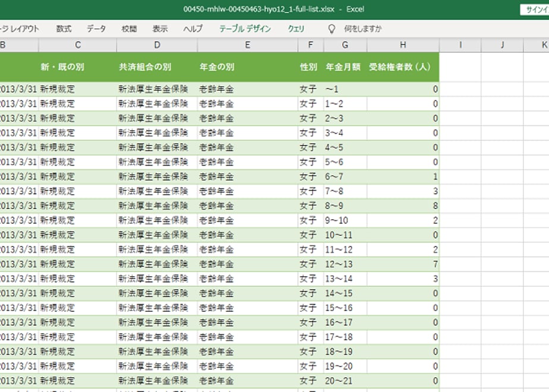
Task: Click 新法厚生年金保険 in the 20～21 row
Action: point(157,381)
